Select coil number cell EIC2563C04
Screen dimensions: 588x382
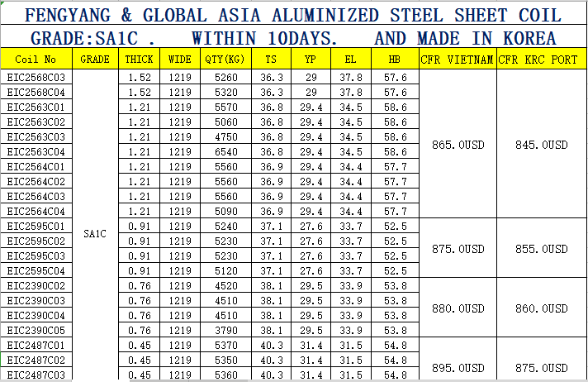pos(36,151)
